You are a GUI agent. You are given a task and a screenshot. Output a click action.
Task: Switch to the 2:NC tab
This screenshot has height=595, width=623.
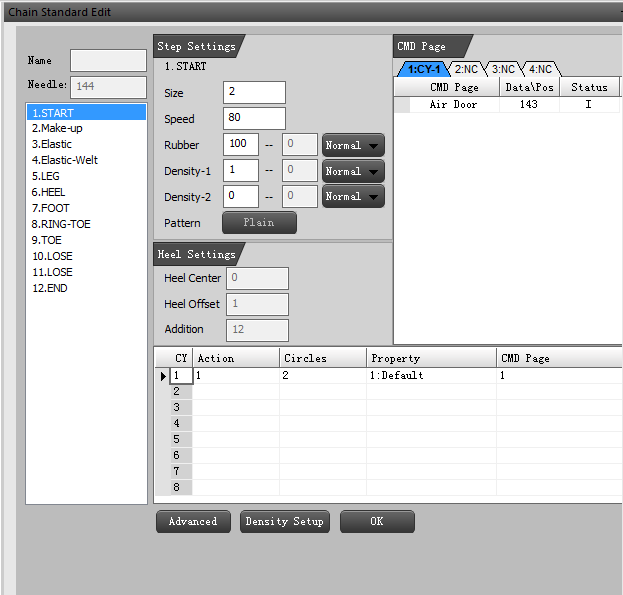(466, 69)
